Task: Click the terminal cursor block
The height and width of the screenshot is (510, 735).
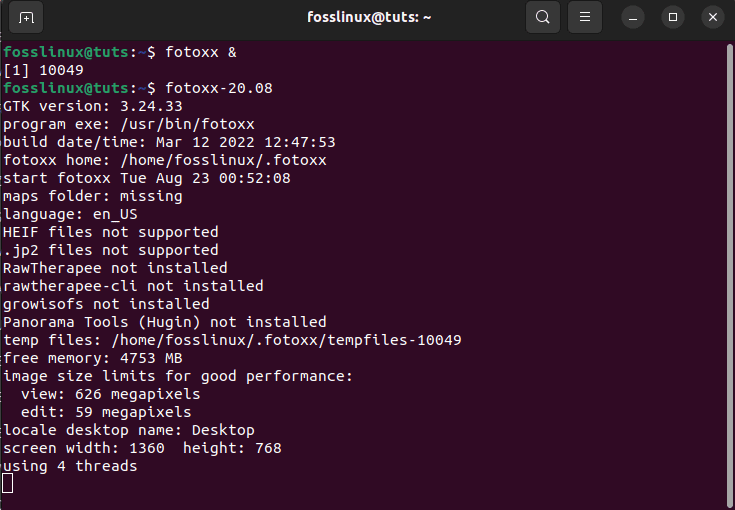Action: point(8,484)
